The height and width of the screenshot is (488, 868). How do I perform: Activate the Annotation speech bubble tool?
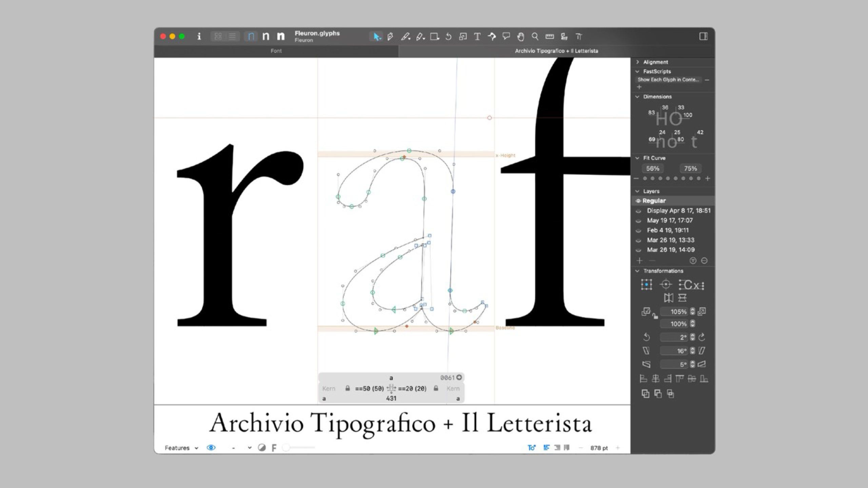pyautogui.click(x=507, y=37)
